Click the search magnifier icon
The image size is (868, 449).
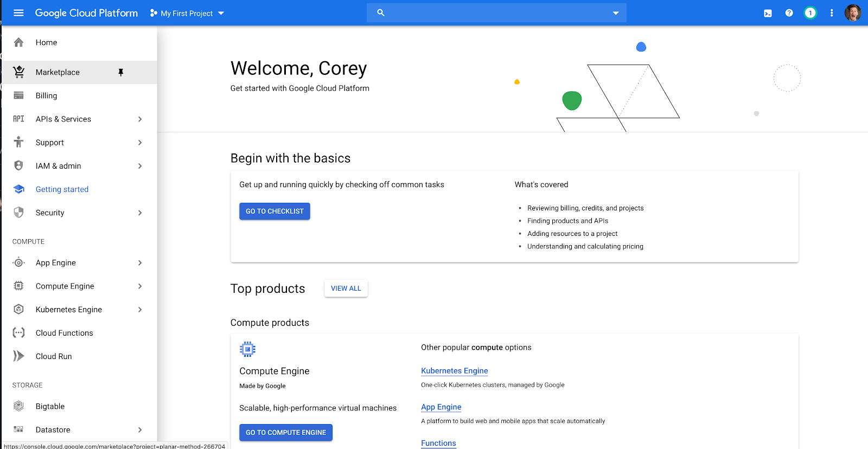(x=381, y=12)
